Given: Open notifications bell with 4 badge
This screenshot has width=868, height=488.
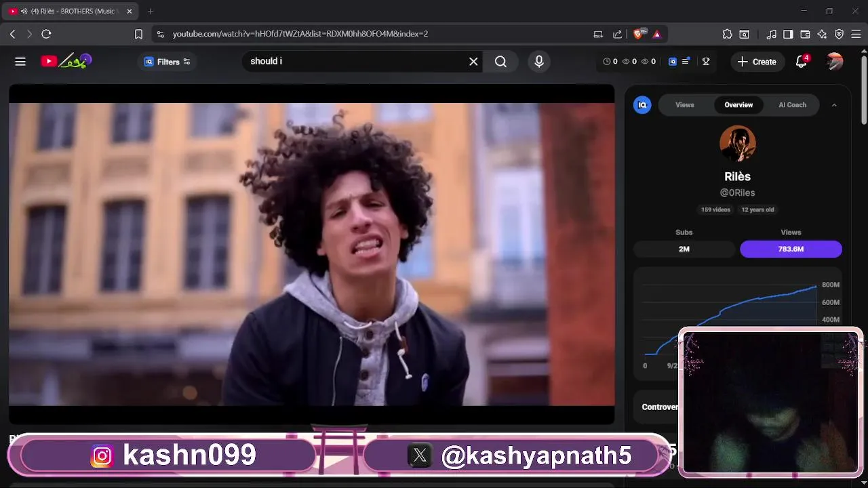Looking at the screenshot, I should tap(802, 62).
